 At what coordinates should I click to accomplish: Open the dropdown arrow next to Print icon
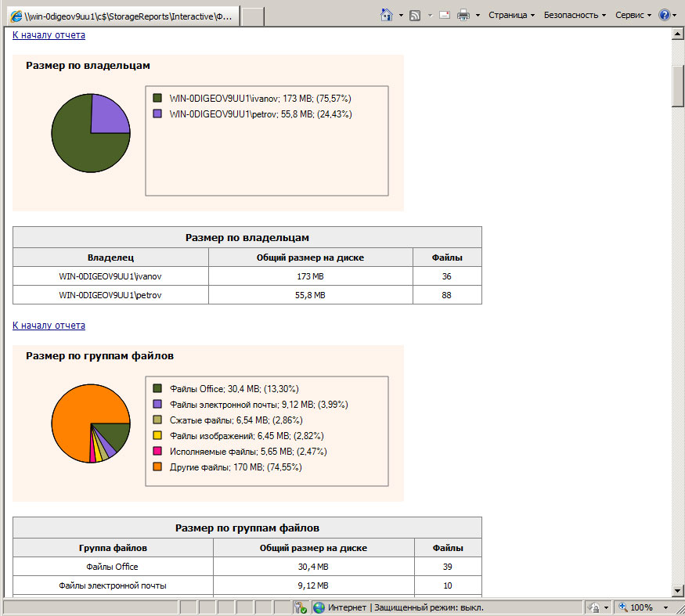(478, 15)
